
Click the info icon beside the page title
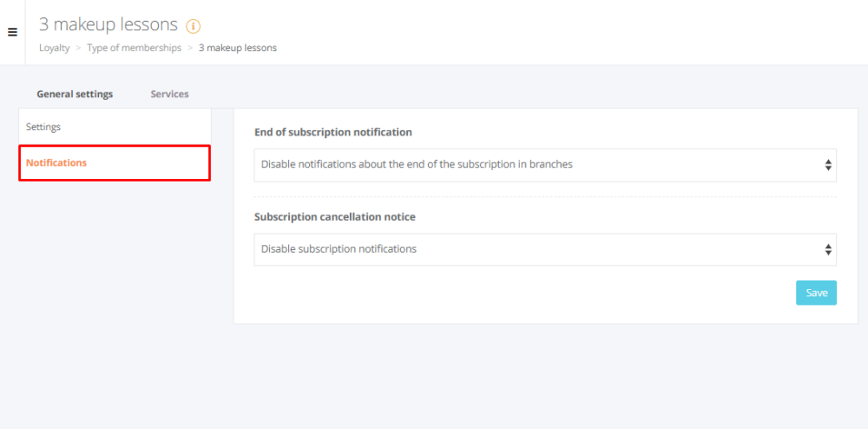tap(194, 25)
